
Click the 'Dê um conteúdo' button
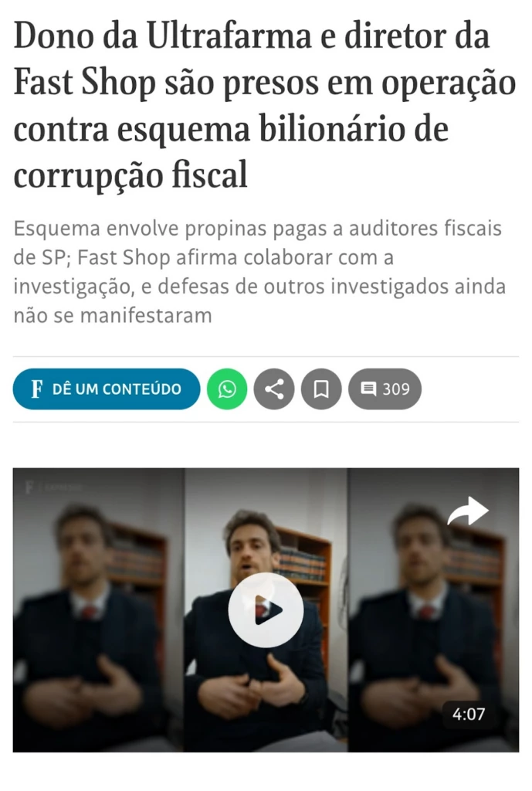(x=107, y=389)
